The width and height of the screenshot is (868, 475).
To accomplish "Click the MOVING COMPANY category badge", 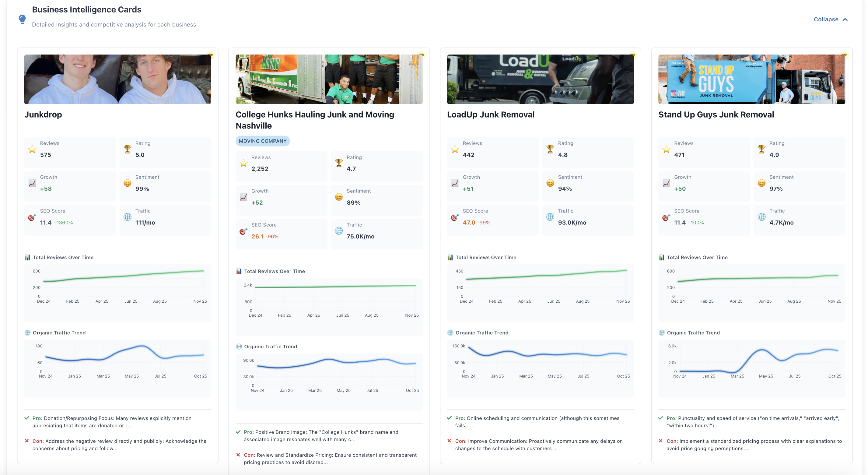I will (262, 141).
